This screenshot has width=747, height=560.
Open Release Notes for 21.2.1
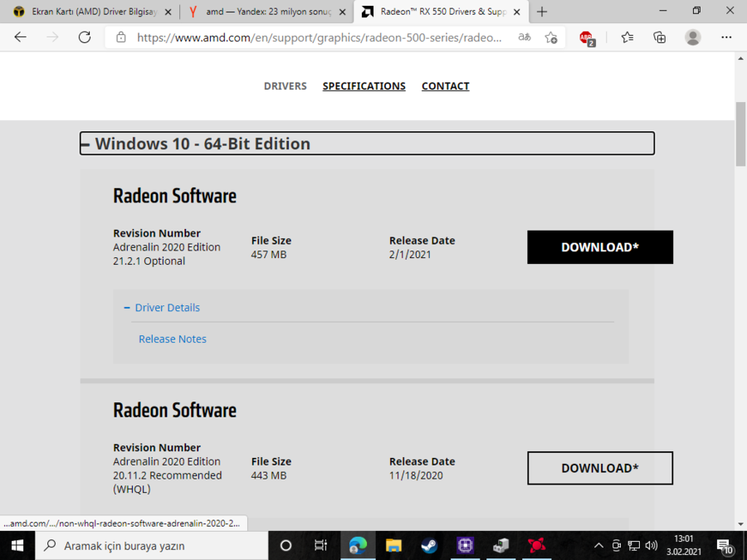tap(173, 339)
